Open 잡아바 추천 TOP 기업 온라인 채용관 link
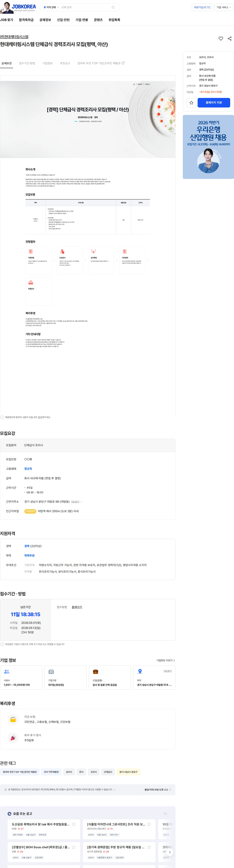The height and width of the screenshot is (868, 234). click(101, 63)
